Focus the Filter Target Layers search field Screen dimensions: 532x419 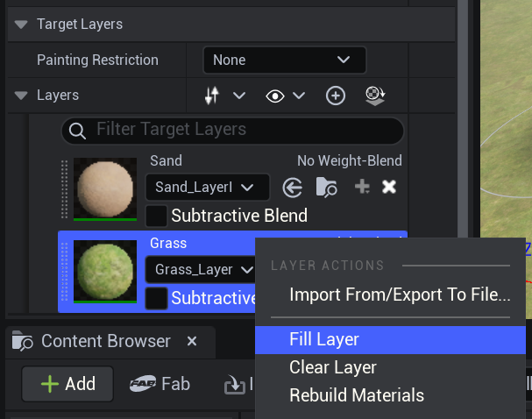pyautogui.click(x=232, y=131)
